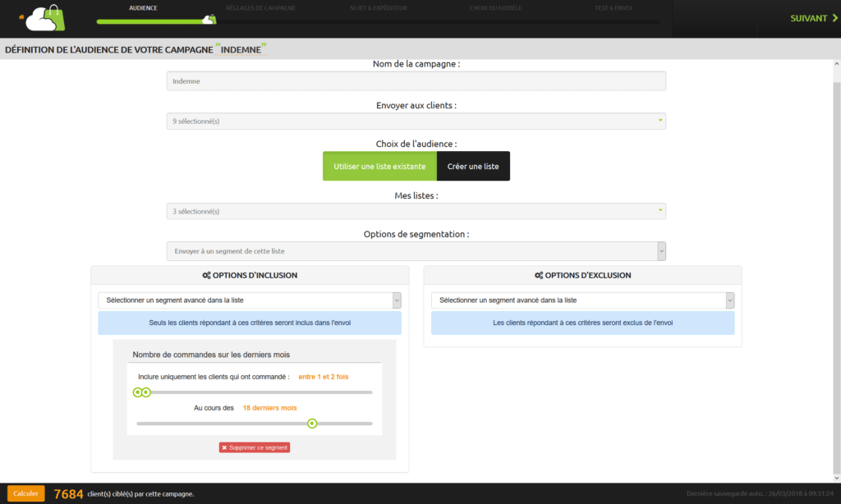Go to the Réglages de campagne step
Viewport: 841px width, 504px height.
(x=260, y=8)
